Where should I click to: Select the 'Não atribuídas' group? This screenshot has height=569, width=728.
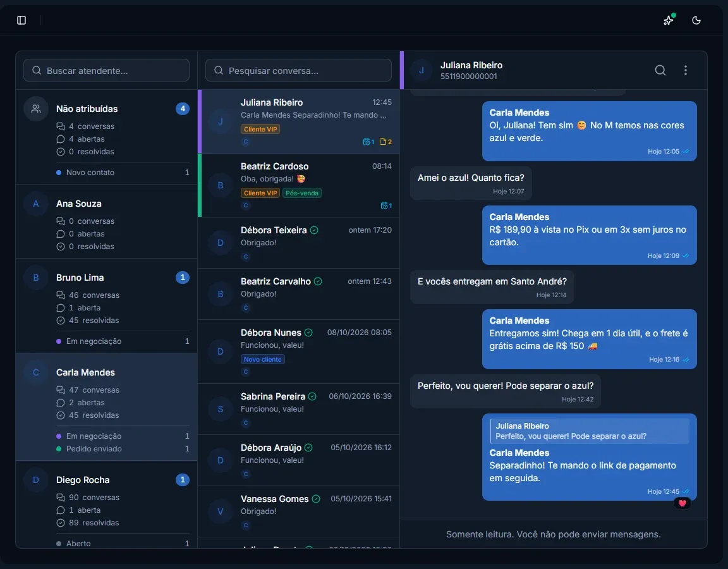click(106, 137)
